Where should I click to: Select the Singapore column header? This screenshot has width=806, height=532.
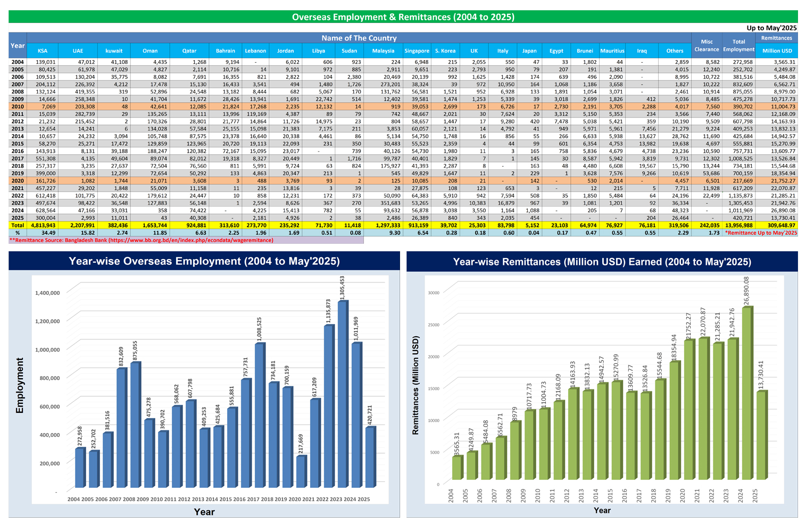417,51
